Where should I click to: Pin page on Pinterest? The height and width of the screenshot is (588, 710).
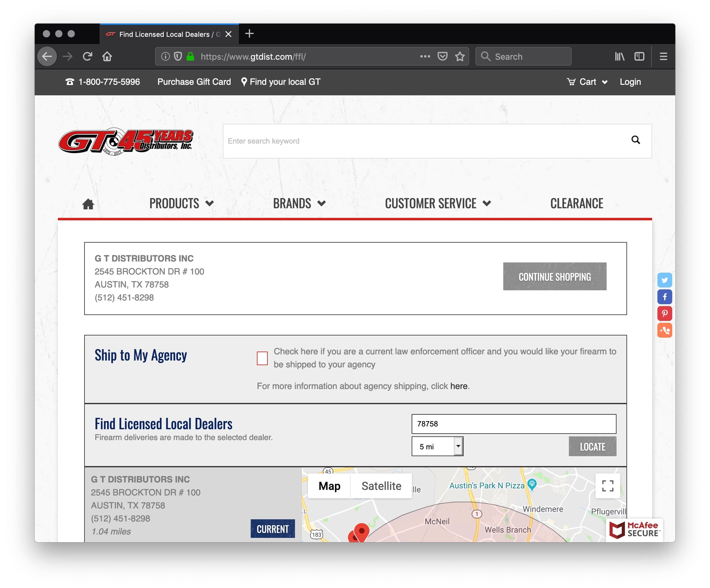tap(665, 313)
